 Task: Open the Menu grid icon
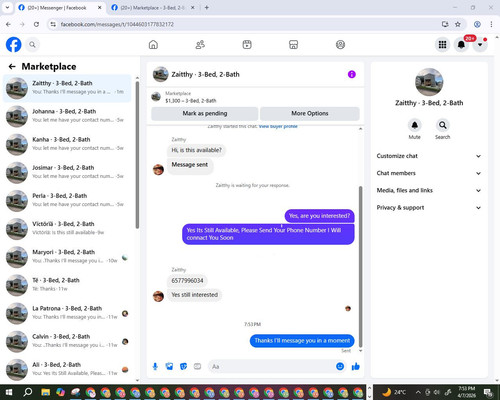pyautogui.click(x=442, y=44)
